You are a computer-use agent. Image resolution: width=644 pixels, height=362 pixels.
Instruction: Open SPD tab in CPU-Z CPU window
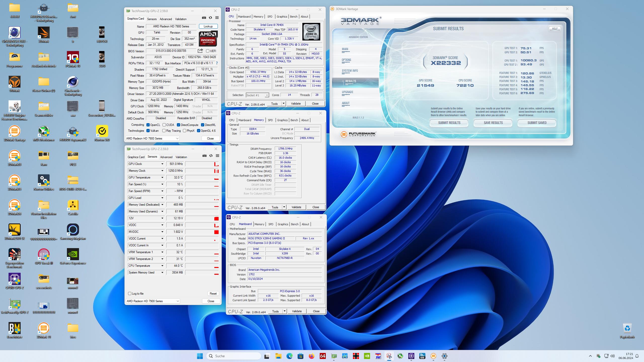click(270, 17)
